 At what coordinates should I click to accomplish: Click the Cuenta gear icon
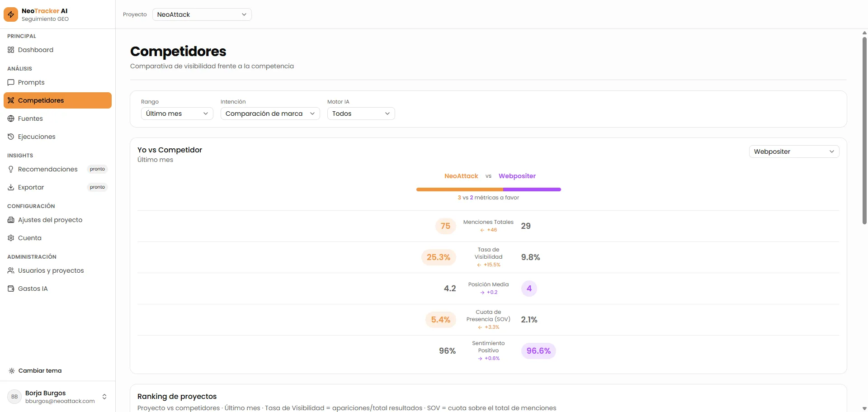tap(11, 238)
